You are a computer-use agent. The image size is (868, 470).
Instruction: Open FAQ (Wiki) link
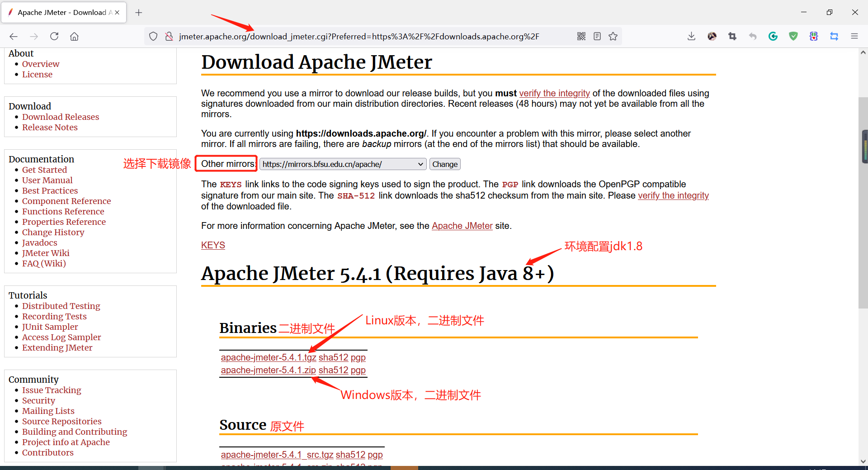pos(44,263)
